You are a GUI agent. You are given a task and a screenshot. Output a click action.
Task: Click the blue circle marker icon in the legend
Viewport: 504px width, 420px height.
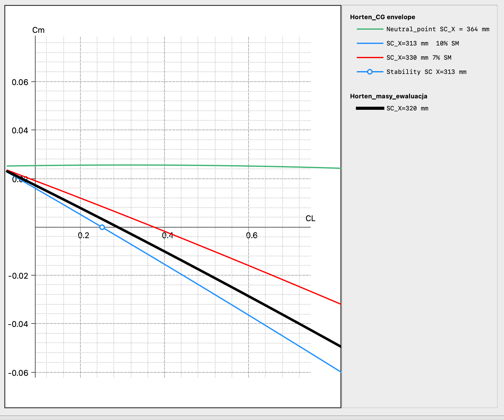pos(369,72)
